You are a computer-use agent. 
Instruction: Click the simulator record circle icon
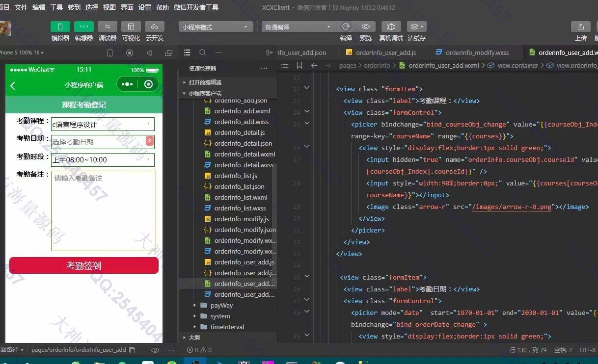tap(130, 53)
